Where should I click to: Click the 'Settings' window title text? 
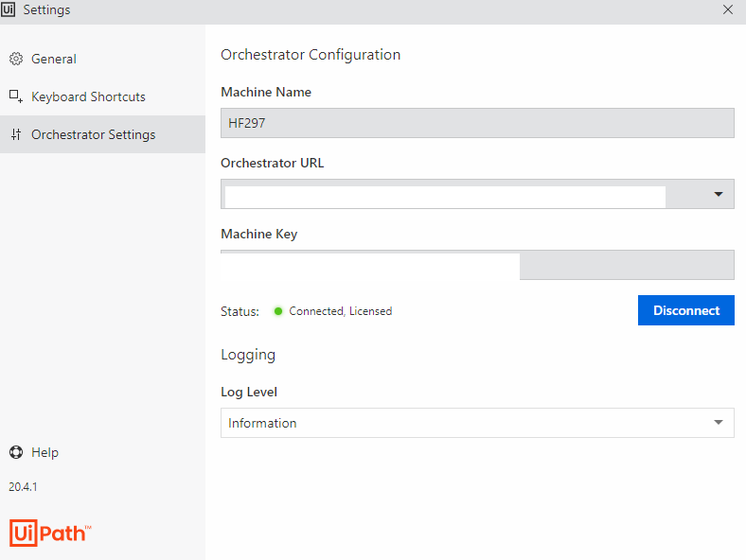click(x=46, y=9)
